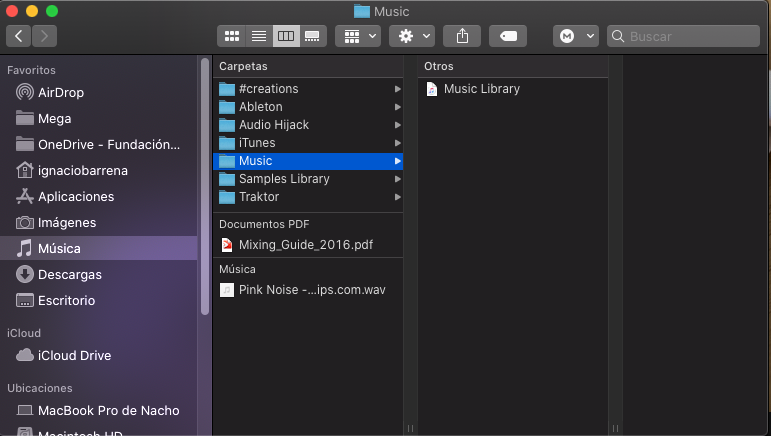Screen dimensions: 771x436
Task: Expand #creations via its arrow
Action: point(397,89)
